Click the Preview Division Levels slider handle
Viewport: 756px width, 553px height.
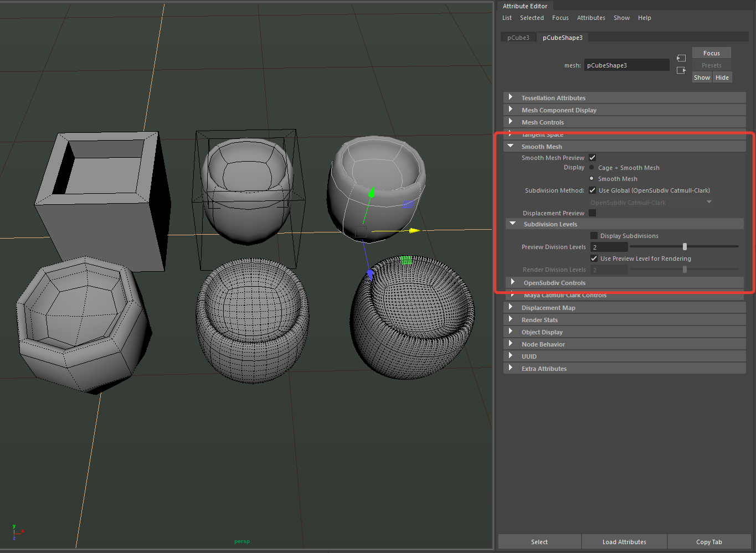[685, 247]
